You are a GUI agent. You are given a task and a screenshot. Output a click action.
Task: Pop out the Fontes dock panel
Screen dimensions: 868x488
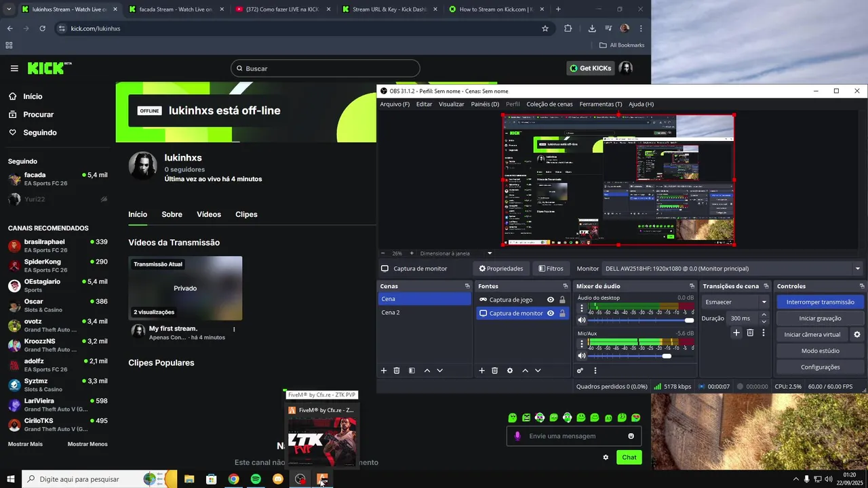565,286
